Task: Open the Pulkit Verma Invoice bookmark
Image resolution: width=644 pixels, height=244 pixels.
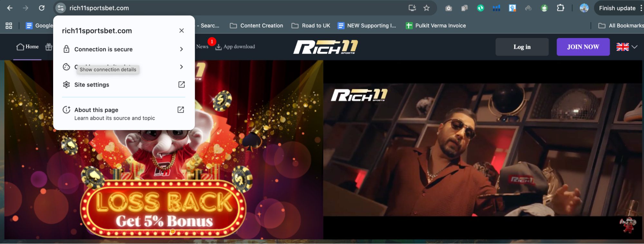Action: tap(436, 25)
